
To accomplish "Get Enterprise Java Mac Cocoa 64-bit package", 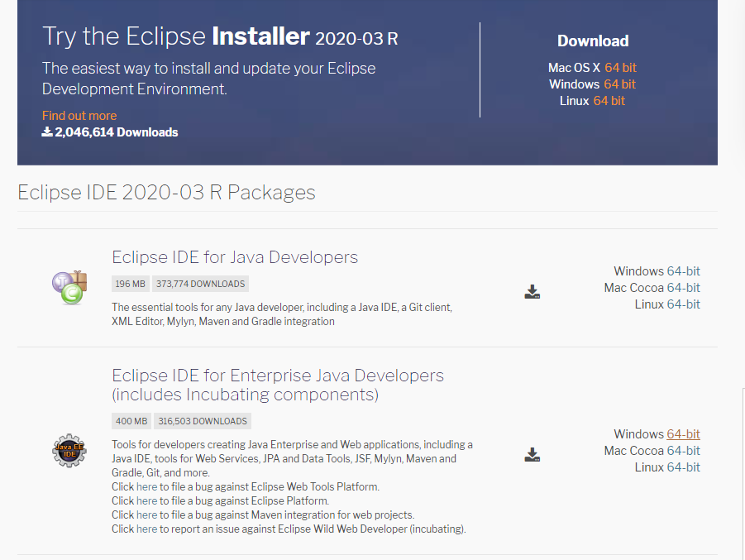I will tap(683, 451).
